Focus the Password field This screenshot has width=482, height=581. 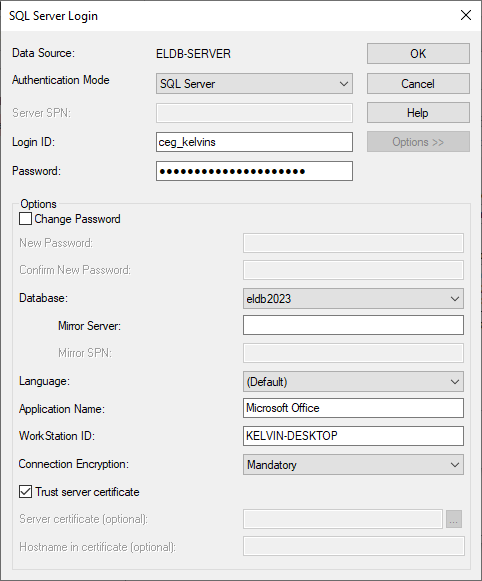(x=254, y=171)
